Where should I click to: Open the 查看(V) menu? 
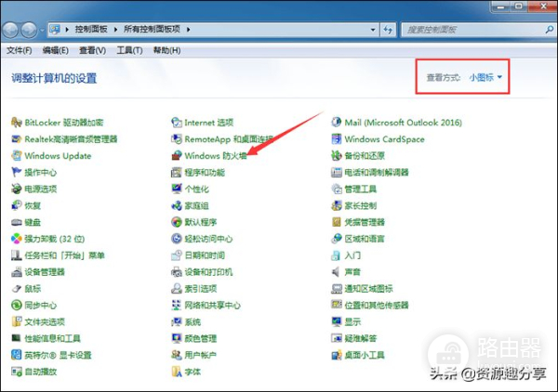coord(92,50)
